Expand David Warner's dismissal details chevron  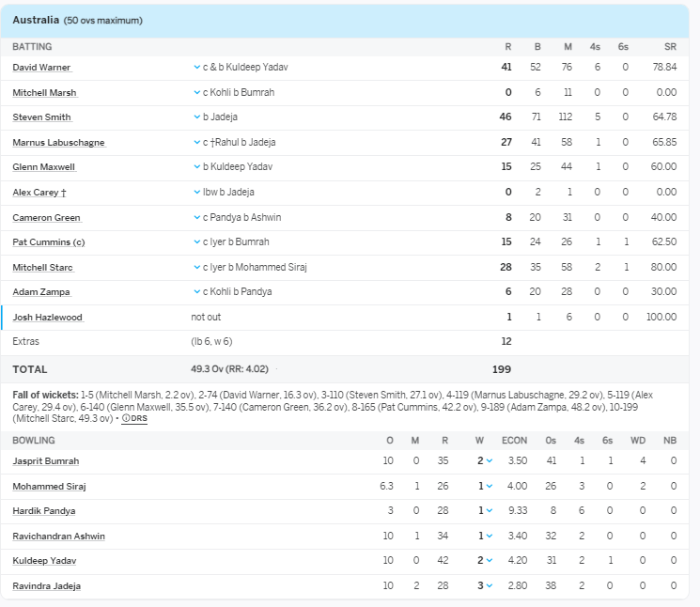point(196,68)
